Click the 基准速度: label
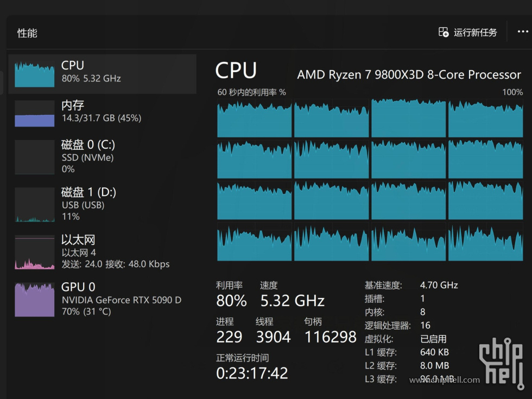 coord(383,286)
